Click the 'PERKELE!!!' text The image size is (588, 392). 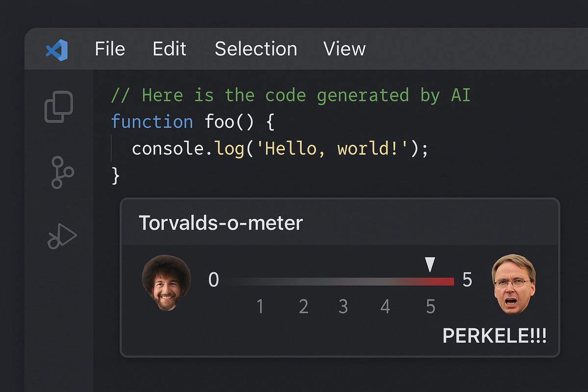[x=494, y=336]
